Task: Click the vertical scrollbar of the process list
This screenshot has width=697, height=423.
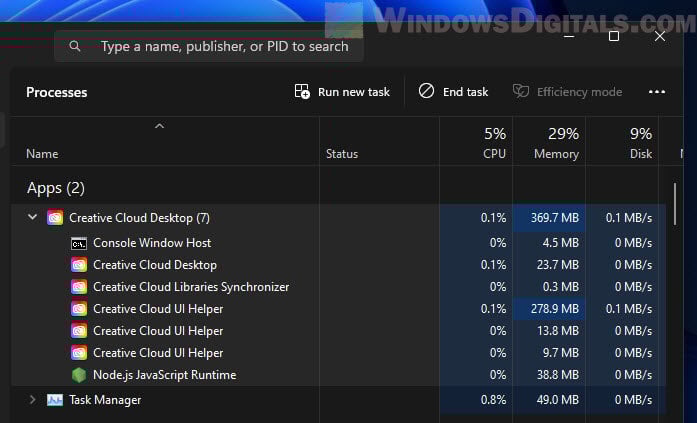Action: pos(675,204)
